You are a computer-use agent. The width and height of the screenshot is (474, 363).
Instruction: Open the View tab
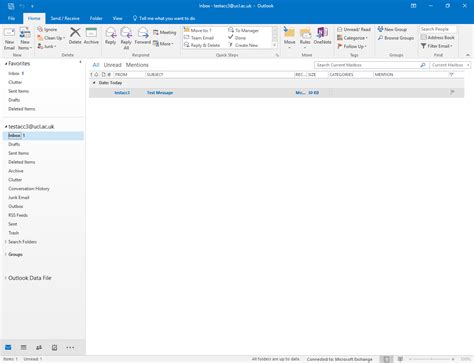click(x=117, y=18)
